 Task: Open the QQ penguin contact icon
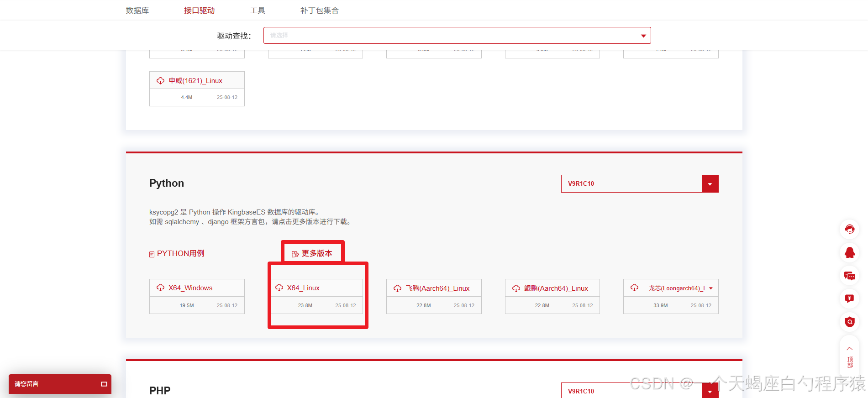coord(850,252)
